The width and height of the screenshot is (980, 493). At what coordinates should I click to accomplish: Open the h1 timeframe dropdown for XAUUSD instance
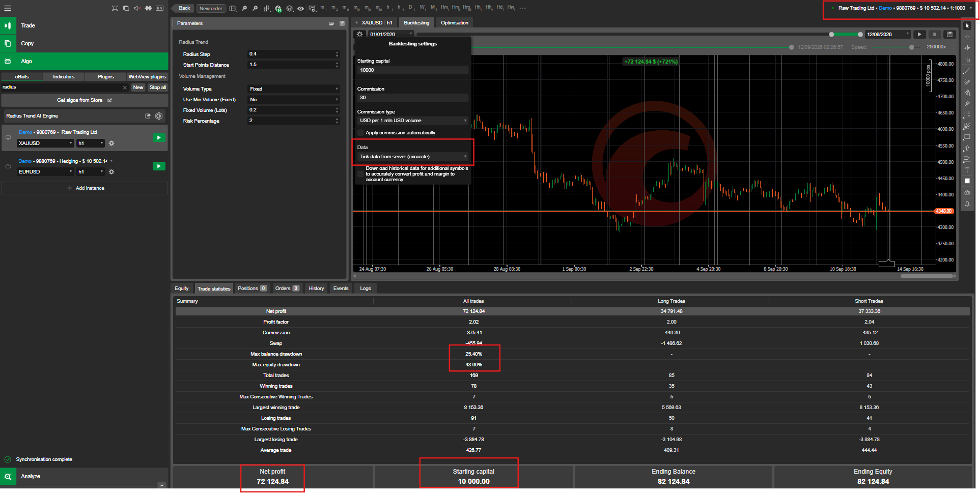point(91,143)
